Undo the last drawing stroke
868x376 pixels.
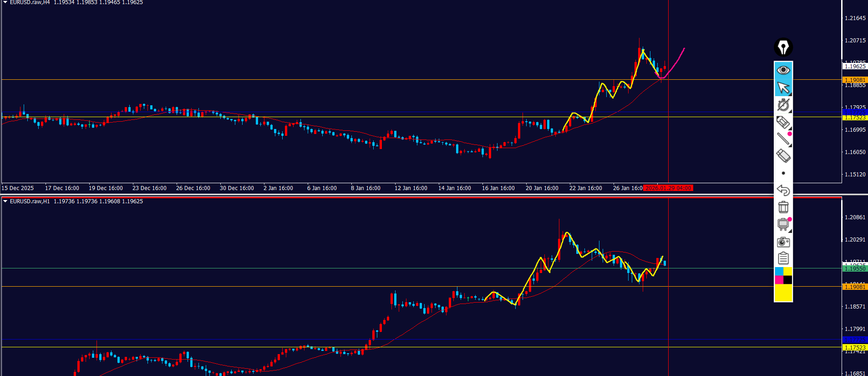(x=783, y=190)
